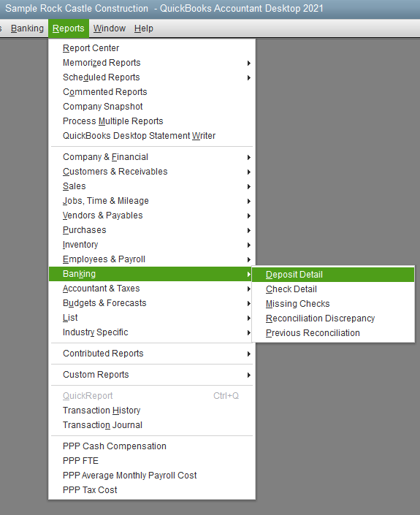Select PPP Cash Compensation report
Screen dimensions: 420x515
152,446
